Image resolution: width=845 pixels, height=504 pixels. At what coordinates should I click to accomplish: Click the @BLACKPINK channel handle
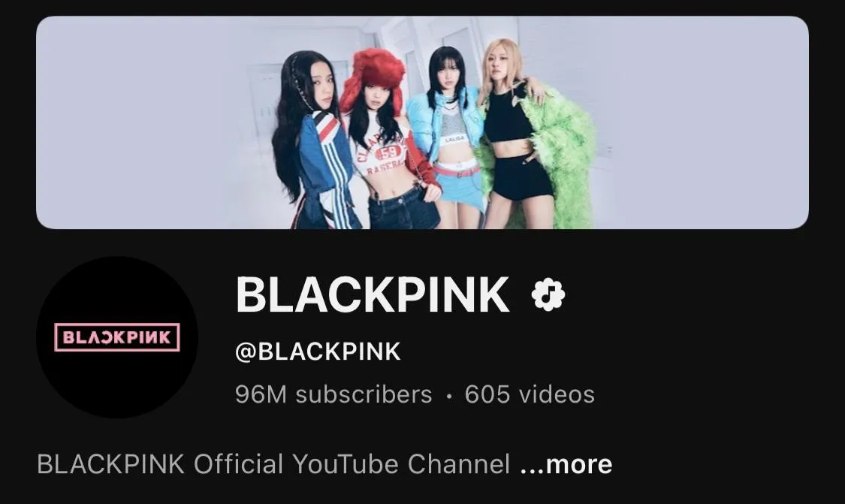318,352
